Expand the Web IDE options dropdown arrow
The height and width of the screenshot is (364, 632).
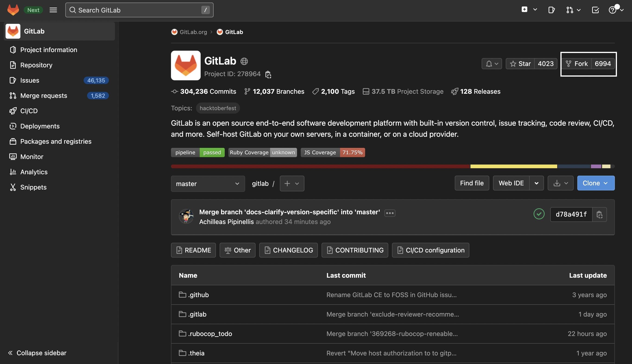[536, 183]
